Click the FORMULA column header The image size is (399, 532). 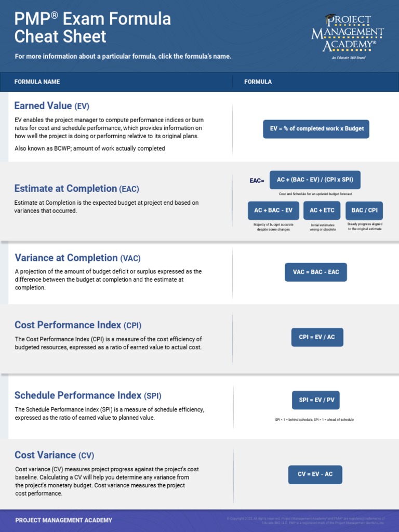pos(258,82)
